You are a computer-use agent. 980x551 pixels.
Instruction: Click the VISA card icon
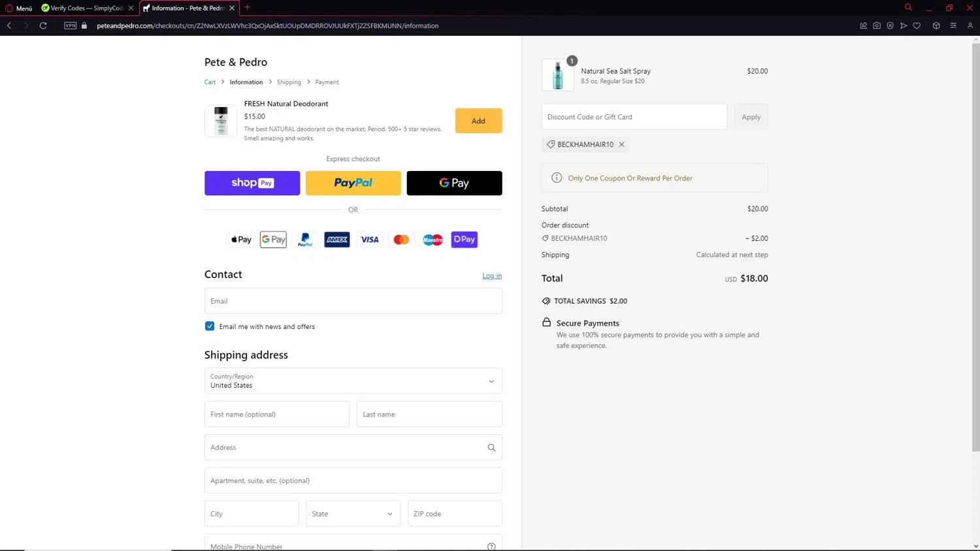(x=369, y=240)
